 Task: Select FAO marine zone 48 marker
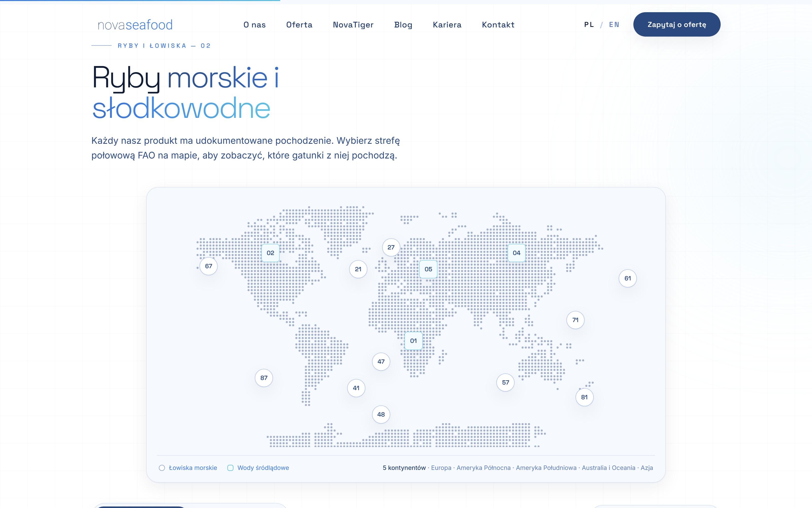tap(381, 414)
